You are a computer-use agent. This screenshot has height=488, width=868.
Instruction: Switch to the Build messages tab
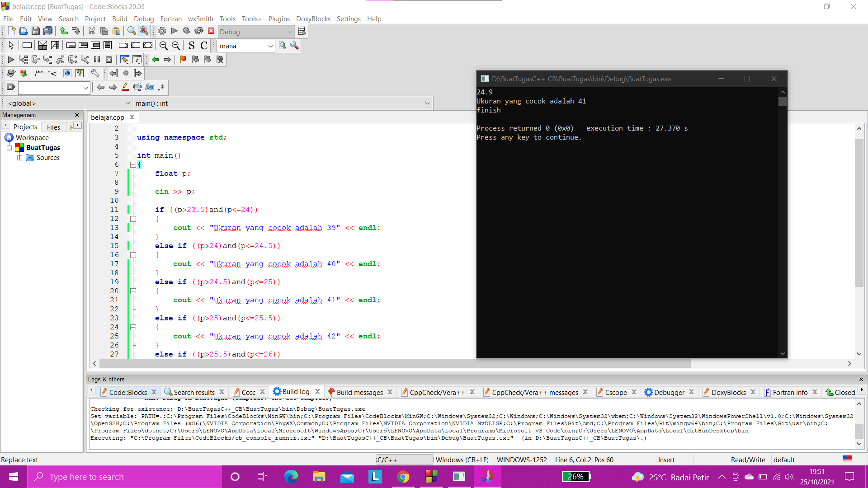359,392
